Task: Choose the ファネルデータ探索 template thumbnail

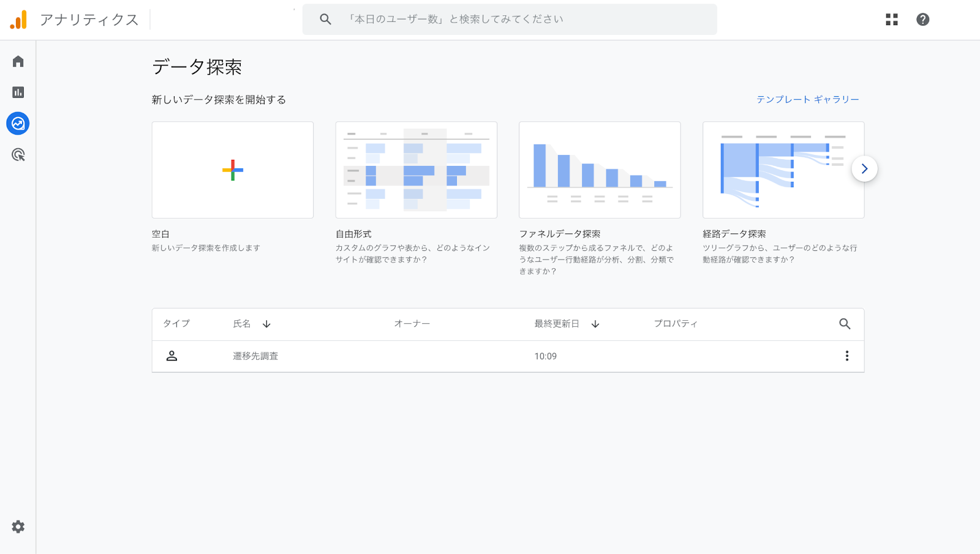Action: (x=600, y=170)
